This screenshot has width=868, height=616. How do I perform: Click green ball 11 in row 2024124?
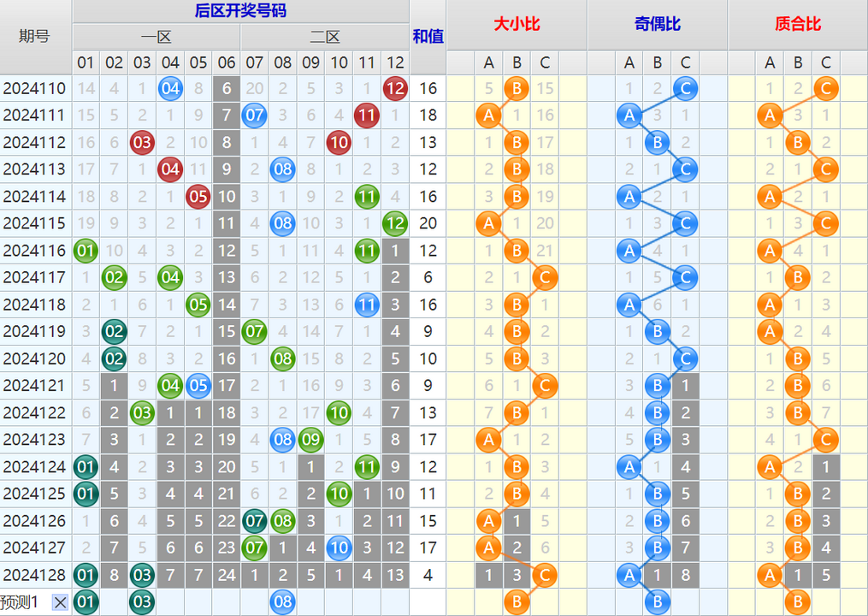coord(367,467)
